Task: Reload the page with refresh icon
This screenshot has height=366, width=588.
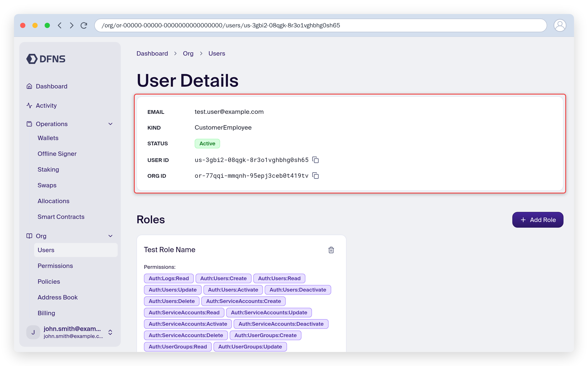Action: [84, 25]
